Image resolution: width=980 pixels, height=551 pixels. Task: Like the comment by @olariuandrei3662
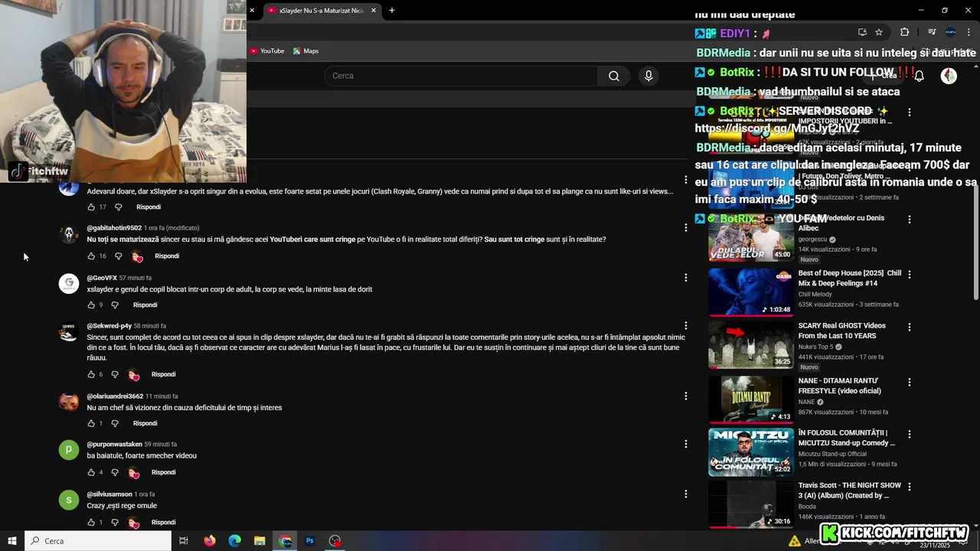pyautogui.click(x=91, y=424)
